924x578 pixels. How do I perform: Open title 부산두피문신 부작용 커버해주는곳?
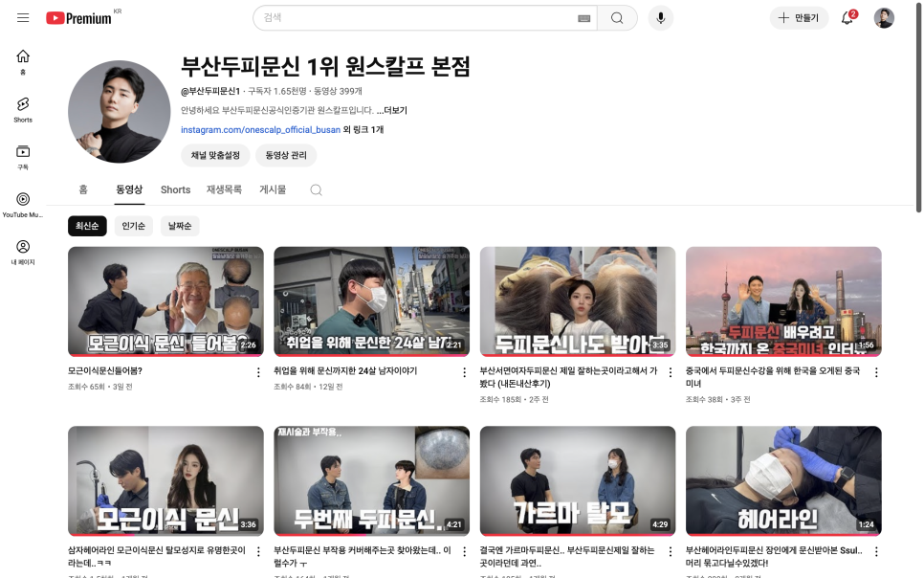coord(363,556)
